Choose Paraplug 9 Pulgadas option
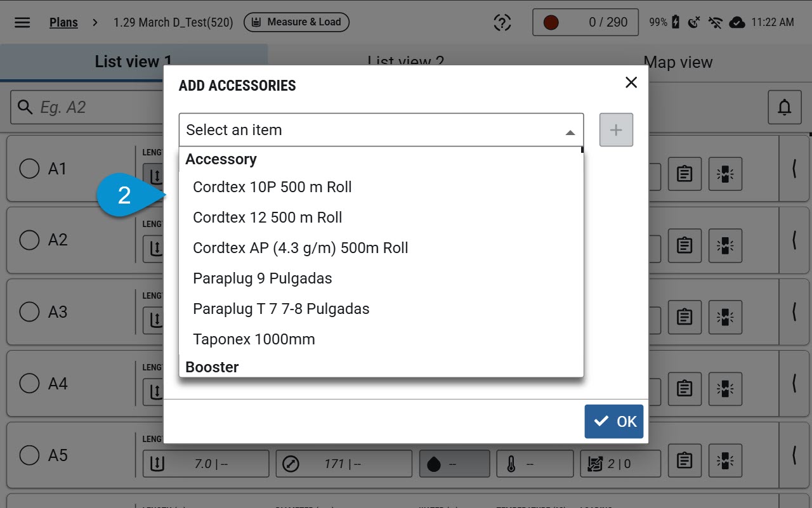Screen dimensions: 812x508 (381, 278)
